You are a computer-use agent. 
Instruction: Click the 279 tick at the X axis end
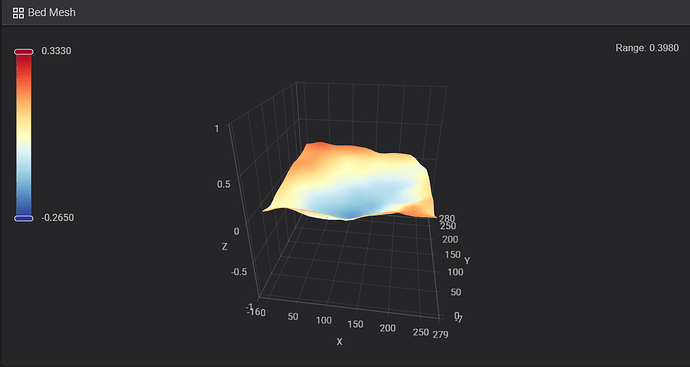tap(440, 335)
